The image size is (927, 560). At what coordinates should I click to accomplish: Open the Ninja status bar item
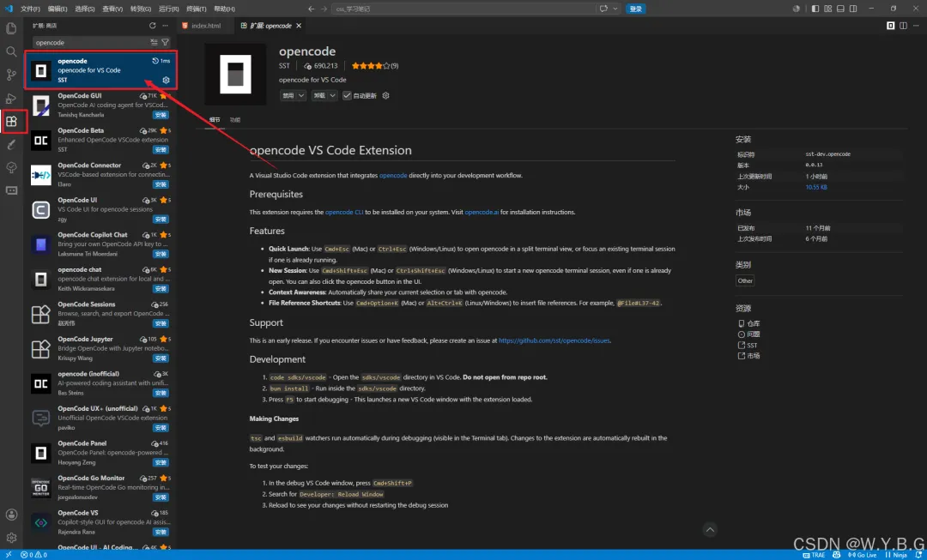895,555
